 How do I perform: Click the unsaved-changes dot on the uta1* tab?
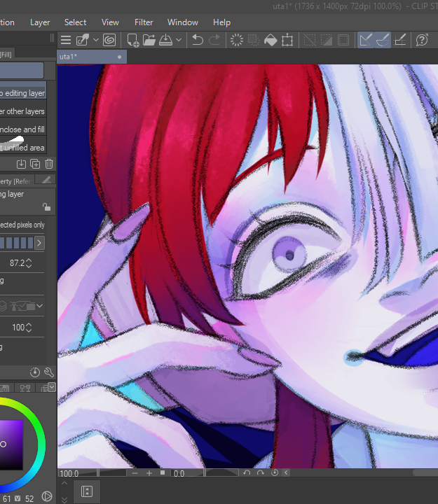point(119,57)
